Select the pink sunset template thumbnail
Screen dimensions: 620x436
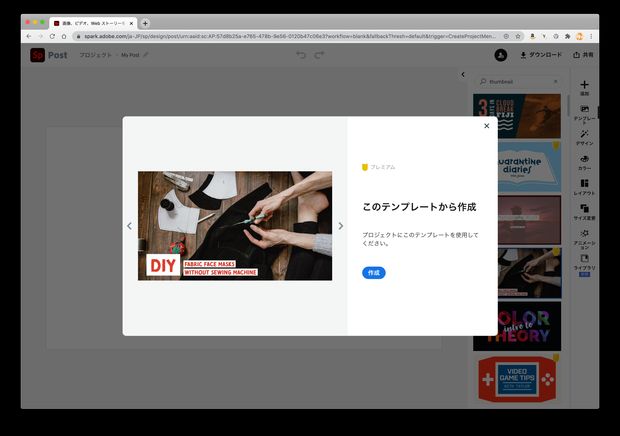[517, 220]
